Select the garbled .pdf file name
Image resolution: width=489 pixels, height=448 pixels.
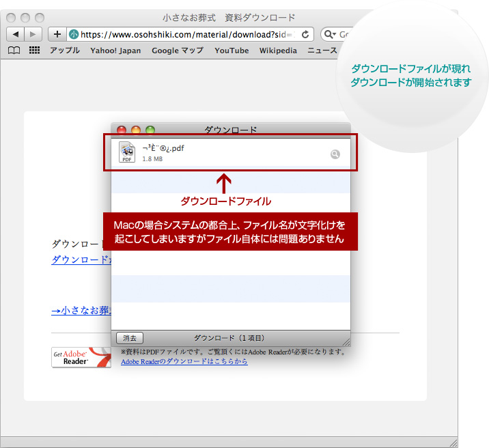point(163,148)
